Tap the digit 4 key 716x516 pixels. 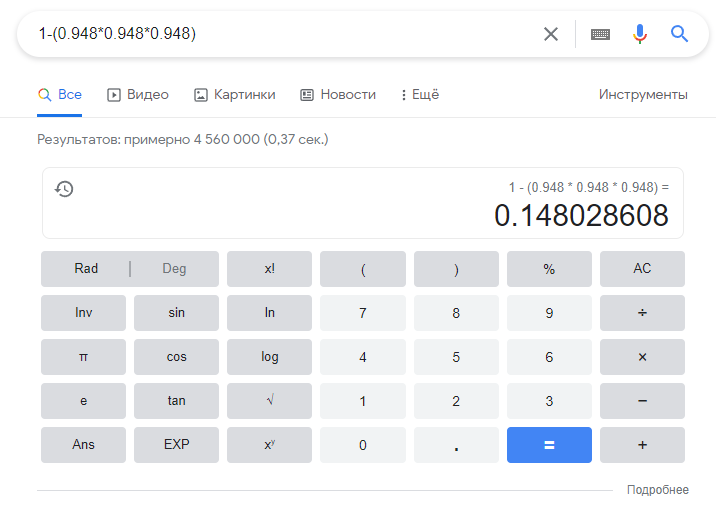363,357
